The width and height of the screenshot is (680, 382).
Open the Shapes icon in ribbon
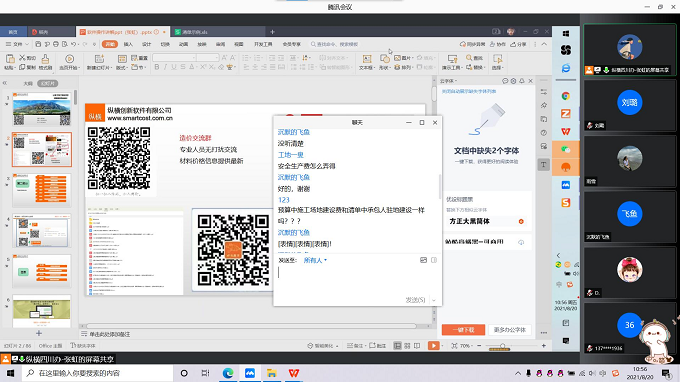[384, 59]
